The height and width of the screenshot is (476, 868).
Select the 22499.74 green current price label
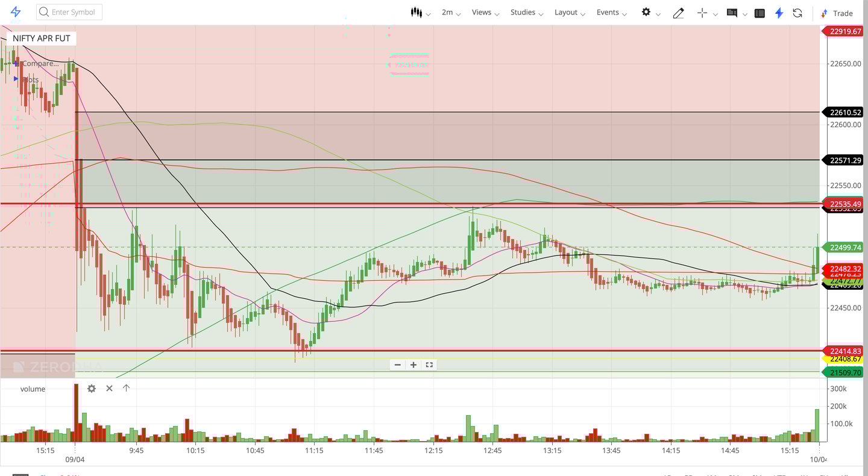844,247
